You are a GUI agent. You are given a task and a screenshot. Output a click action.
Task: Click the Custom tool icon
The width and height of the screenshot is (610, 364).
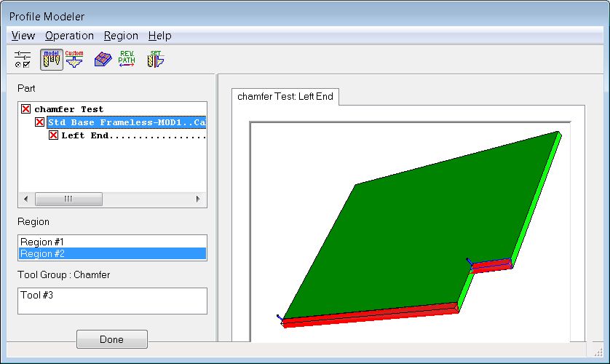[74, 59]
